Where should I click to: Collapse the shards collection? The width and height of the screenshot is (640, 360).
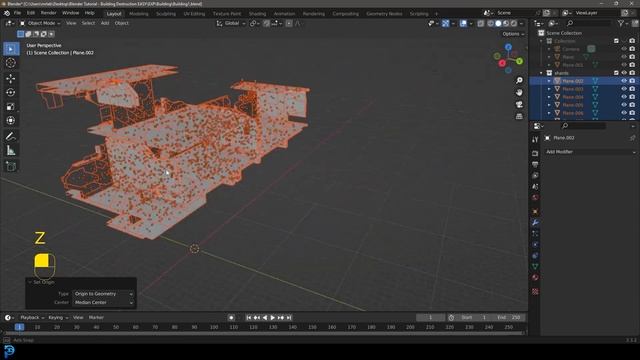pyautogui.click(x=542, y=73)
